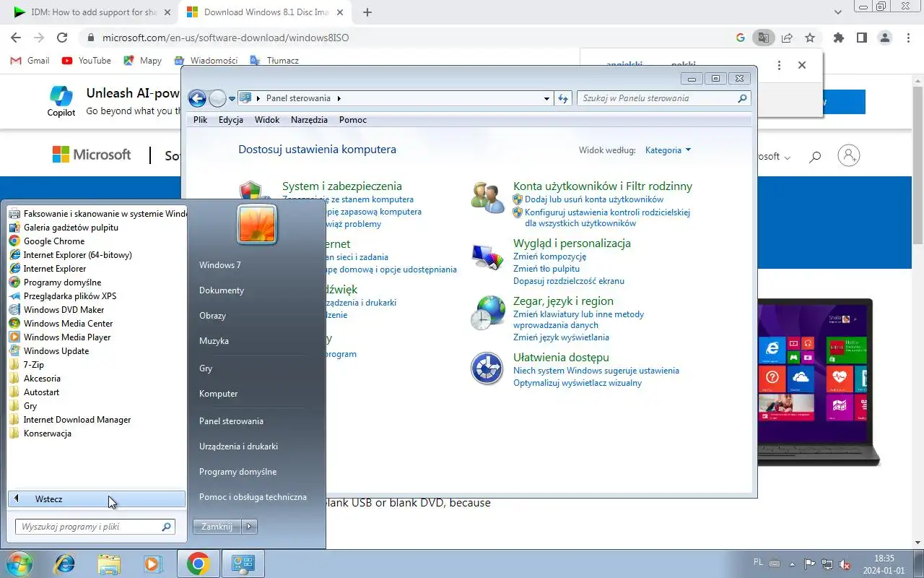Launch Windows Media Player from Start menu
This screenshot has height=578, width=924.
[x=60, y=337]
